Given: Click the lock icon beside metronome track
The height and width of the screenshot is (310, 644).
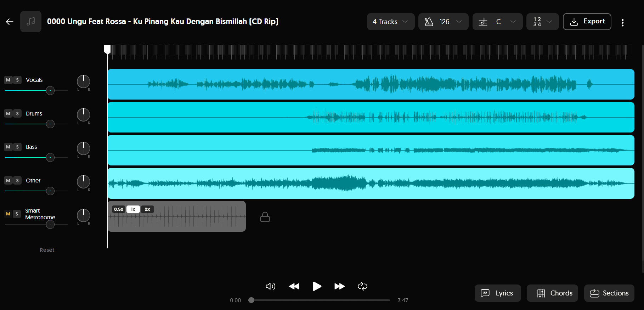Looking at the screenshot, I should pos(265,217).
